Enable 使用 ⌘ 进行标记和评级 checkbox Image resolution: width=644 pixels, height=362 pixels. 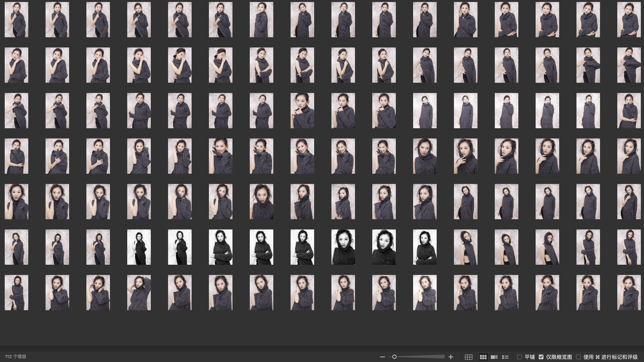tap(578, 357)
